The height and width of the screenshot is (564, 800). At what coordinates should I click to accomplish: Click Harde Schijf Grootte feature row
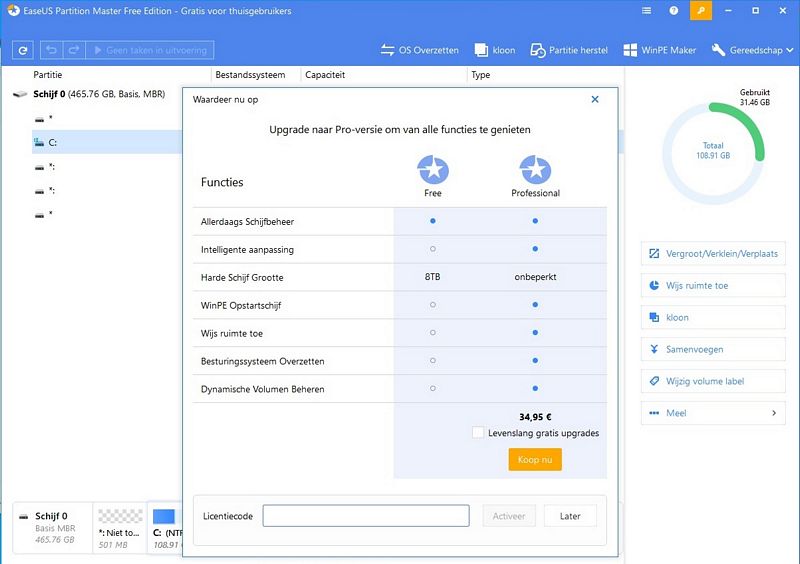pyautogui.click(x=399, y=277)
